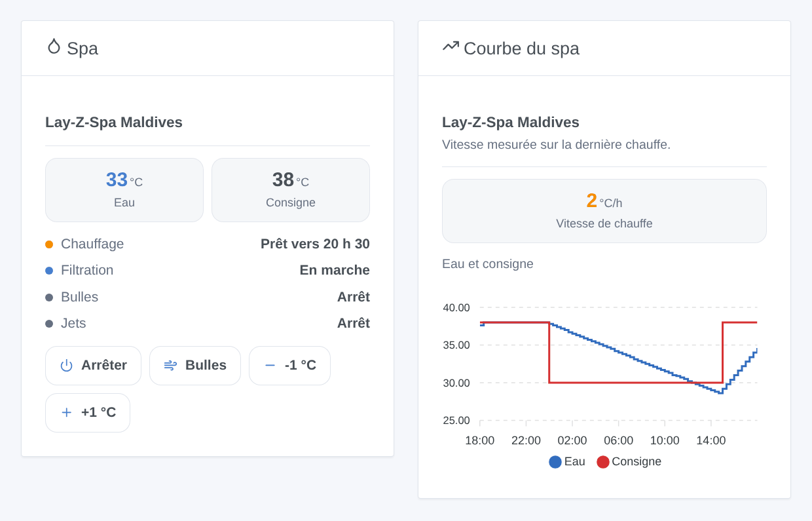
Task: Raise setpoint with +1 °C button
Action: pyautogui.click(x=88, y=413)
